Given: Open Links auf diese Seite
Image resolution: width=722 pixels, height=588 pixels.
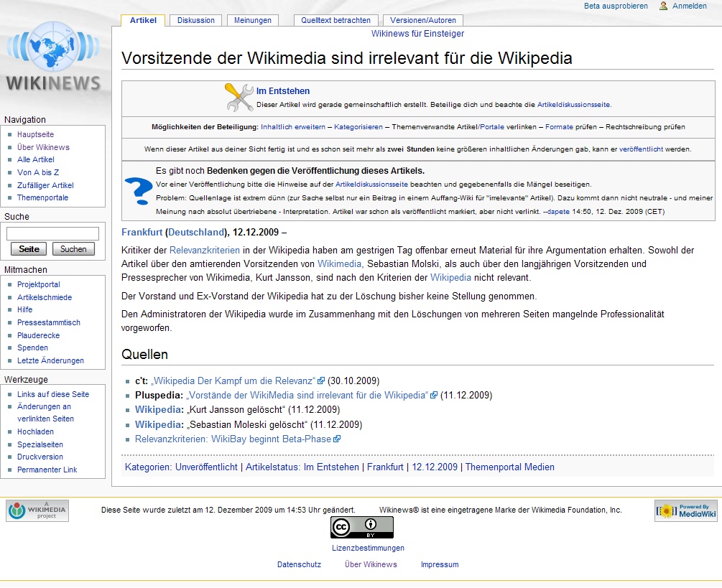Looking at the screenshot, I should point(53,394).
